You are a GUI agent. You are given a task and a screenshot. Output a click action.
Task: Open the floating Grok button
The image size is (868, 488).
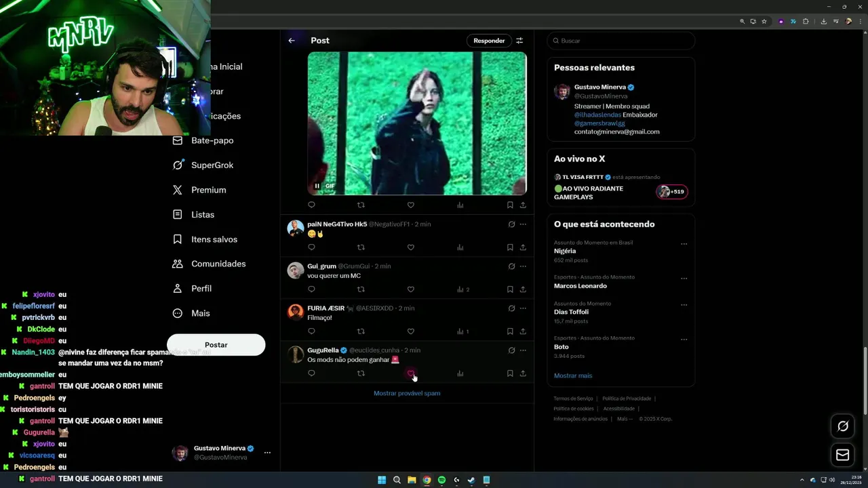[x=843, y=426]
